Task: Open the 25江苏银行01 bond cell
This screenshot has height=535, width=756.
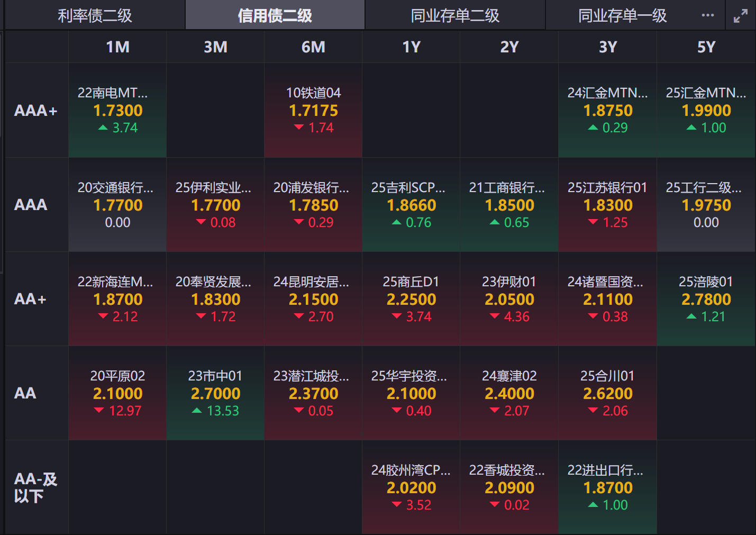Action: pos(608,205)
